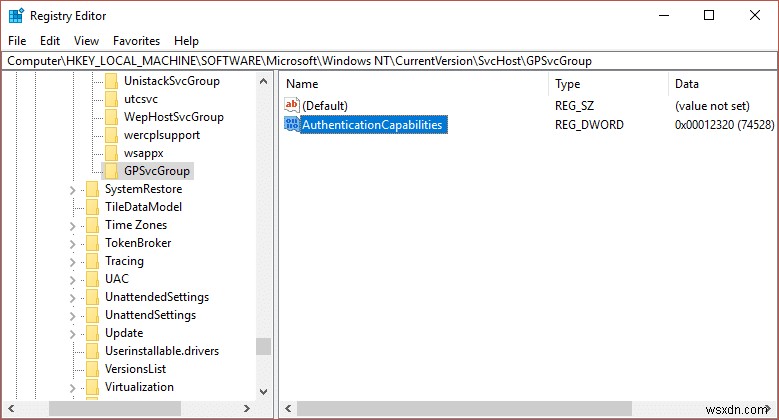This screenshot has width=779, height=420.
Task: Click the tree pane vertical scrollbar thumb
Action: tap(264, 346)
